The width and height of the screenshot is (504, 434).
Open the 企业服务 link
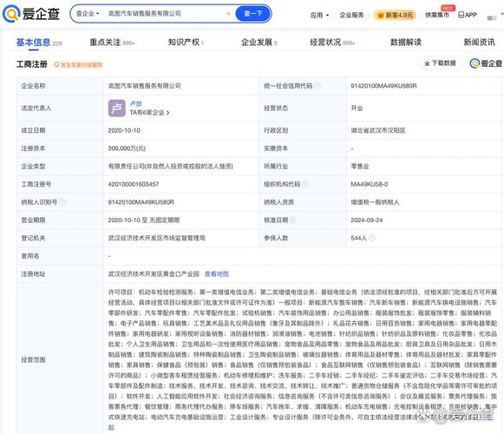point(351,15)
